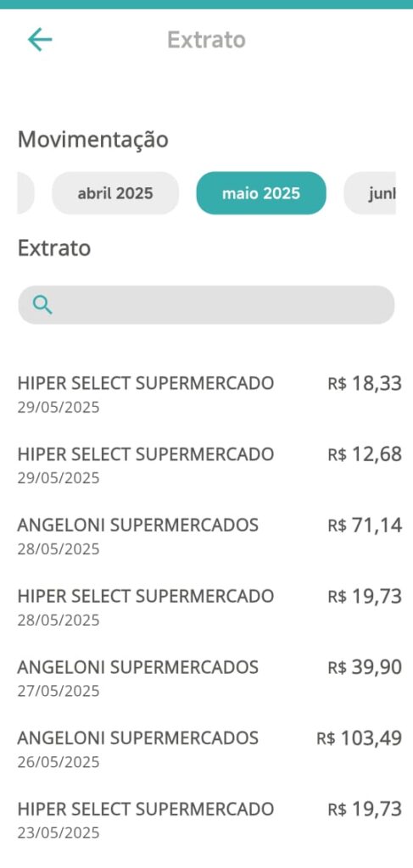
Task: Tap the 27/05/2025 date label
Action: (x=59, y=691)
